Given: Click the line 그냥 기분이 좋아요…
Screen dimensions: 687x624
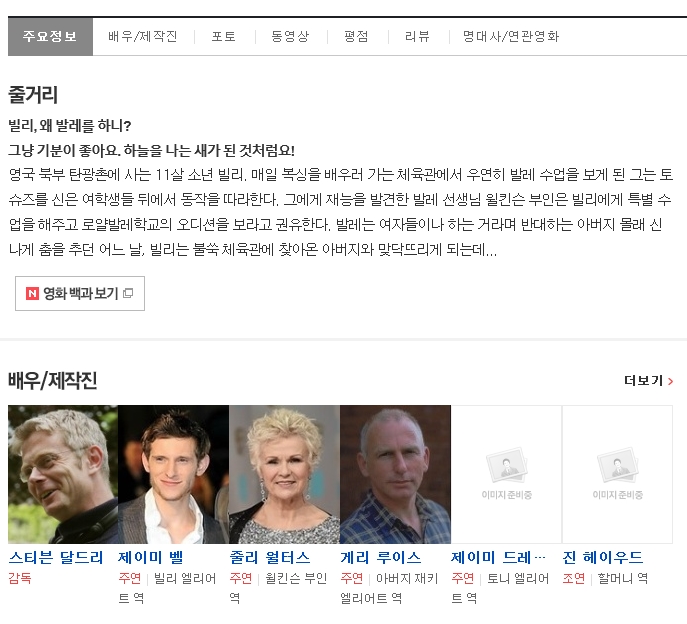Looking at the screenshot, I should (x=152, y=151).
